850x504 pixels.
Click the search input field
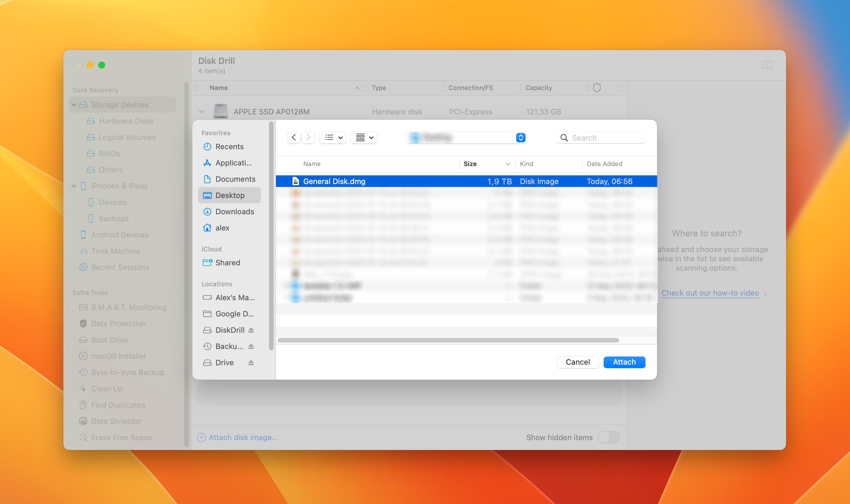[x=603, y=137]
